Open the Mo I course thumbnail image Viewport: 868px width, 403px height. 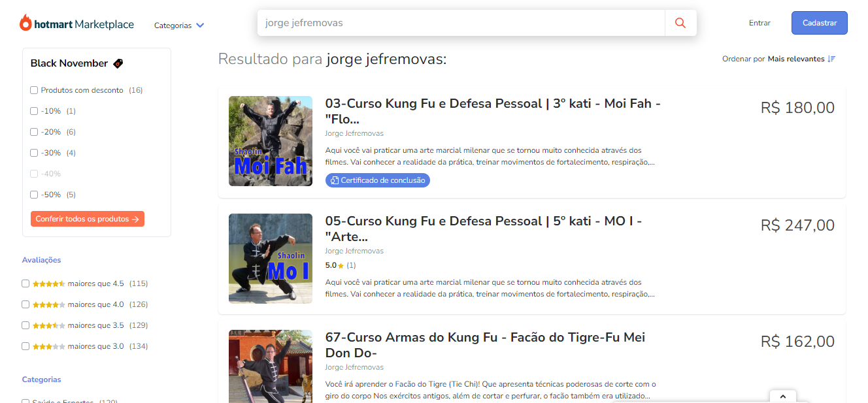271,259
